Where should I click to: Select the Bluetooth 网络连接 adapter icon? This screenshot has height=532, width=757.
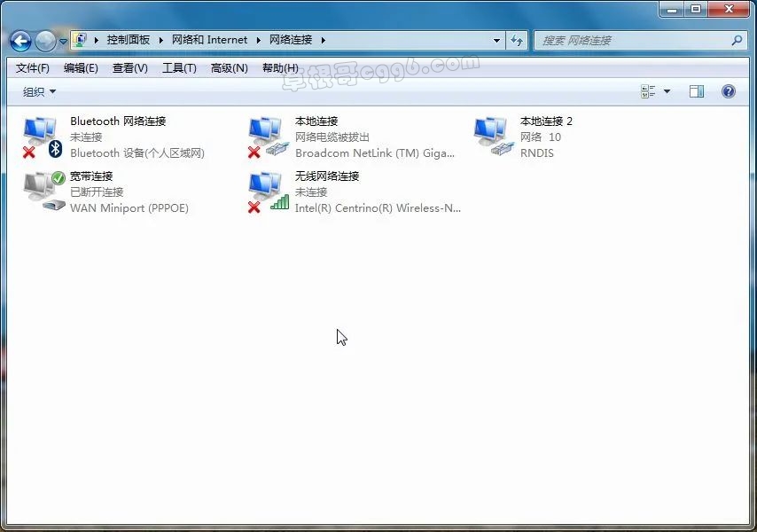(43, 137)
